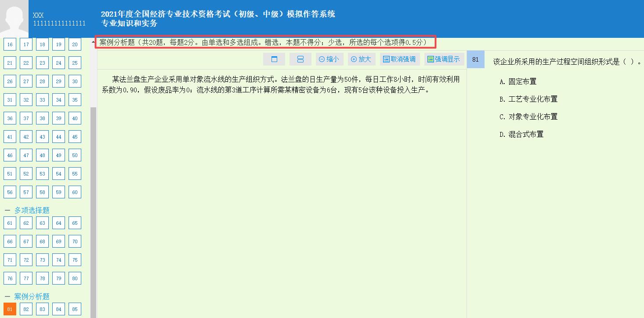Click the 取消强调 cancel-highlight icon
The image size is (644, 318).
pyautogui.click(x=399, y=58)
